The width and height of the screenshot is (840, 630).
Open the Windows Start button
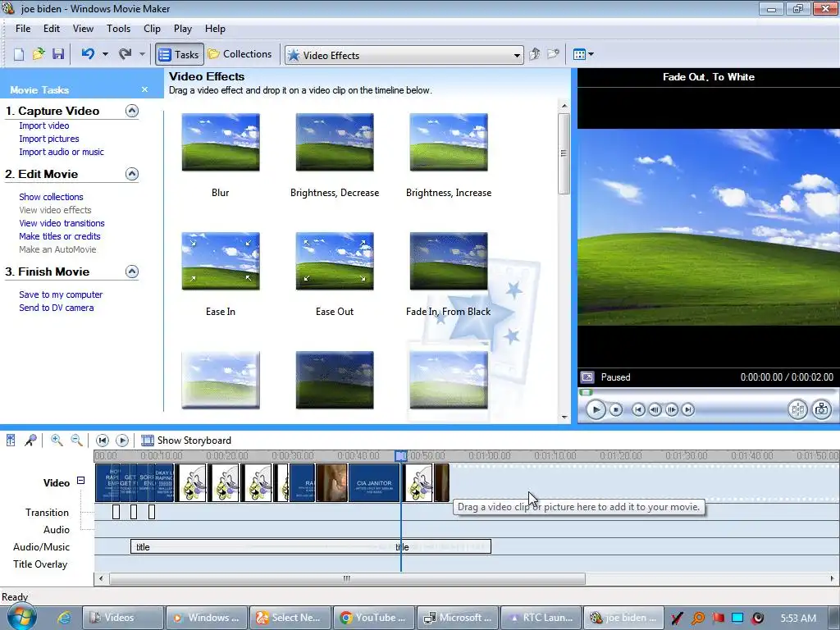[21, 616]
